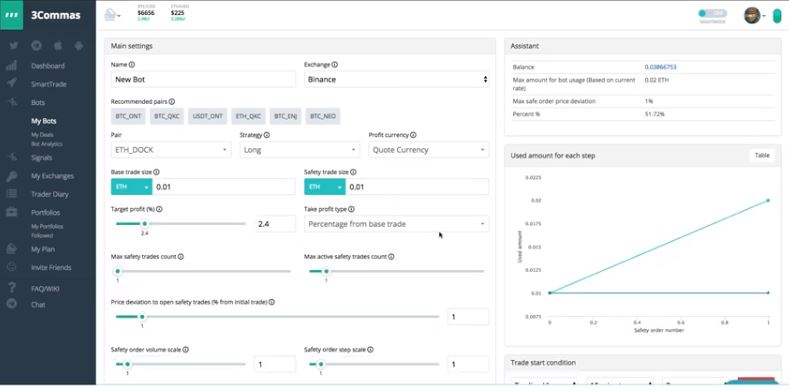789x390 pixels.
Task: Open My Portfolios sub-item in sidebar
Action: click(x=47, y=226)
